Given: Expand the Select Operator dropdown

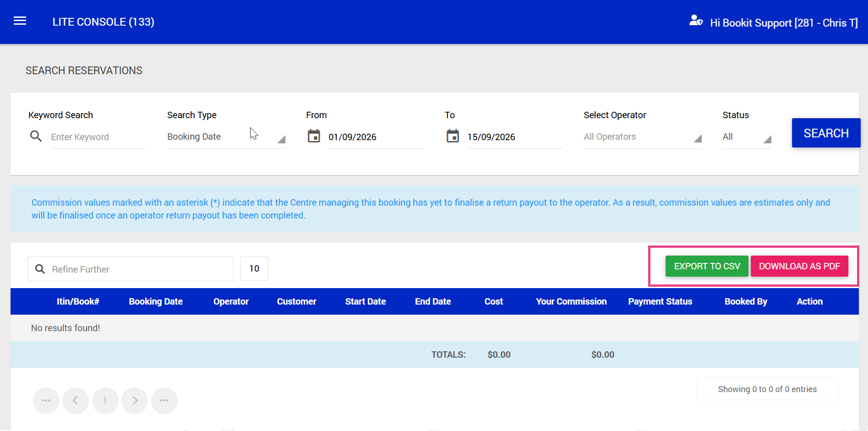Looking at the screenshot, I should (x=643, y=136).
